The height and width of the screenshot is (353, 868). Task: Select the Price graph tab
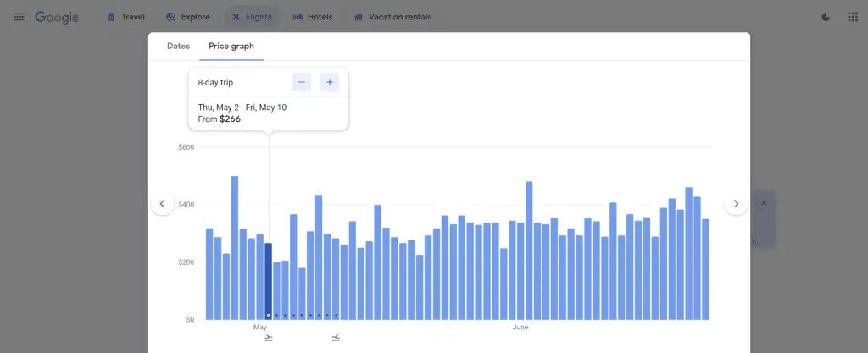[231, 47]
